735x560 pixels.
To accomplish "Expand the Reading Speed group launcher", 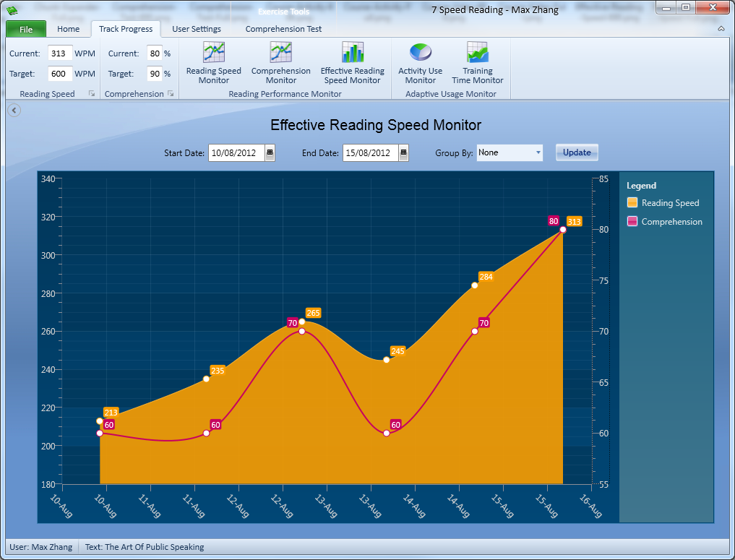I will [92, 94].
